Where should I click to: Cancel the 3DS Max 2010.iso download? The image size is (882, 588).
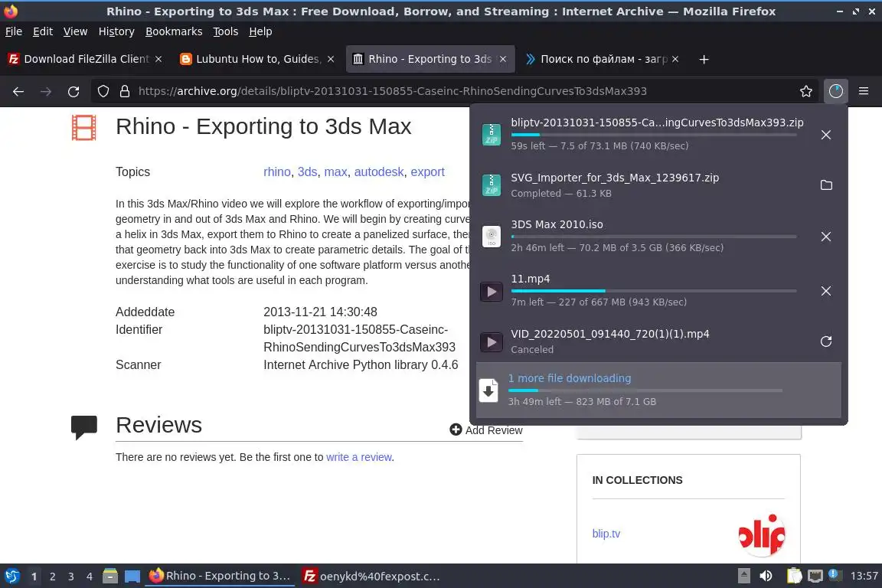click(826, 237)
